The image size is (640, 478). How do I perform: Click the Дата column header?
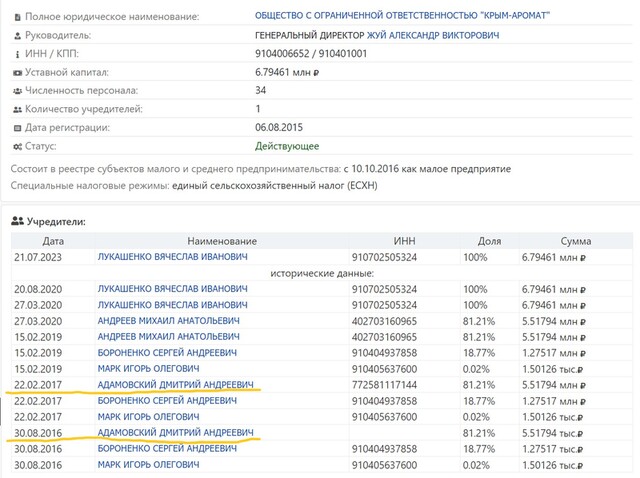tap(53, 241)
